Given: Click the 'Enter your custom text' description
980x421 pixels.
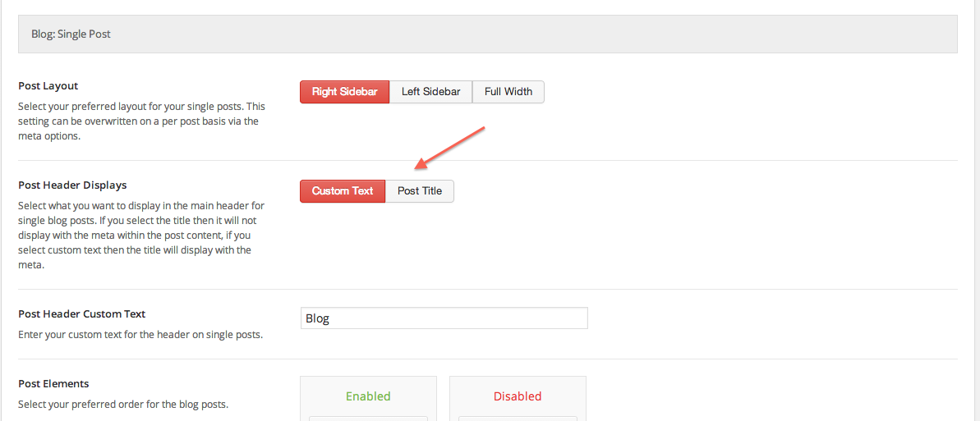Looking at the screenshot, I should click(x=140, y=334).
